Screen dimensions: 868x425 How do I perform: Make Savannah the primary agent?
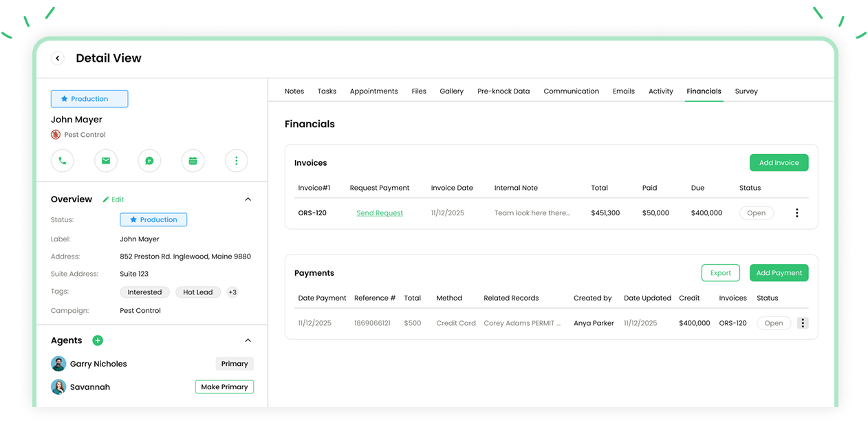click(x=224, y=387)
